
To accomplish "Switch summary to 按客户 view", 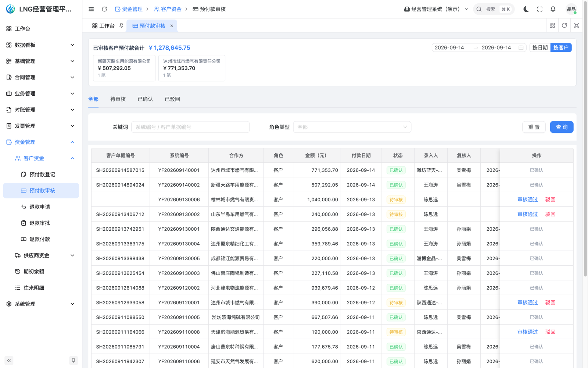I will tap(561, 47).
